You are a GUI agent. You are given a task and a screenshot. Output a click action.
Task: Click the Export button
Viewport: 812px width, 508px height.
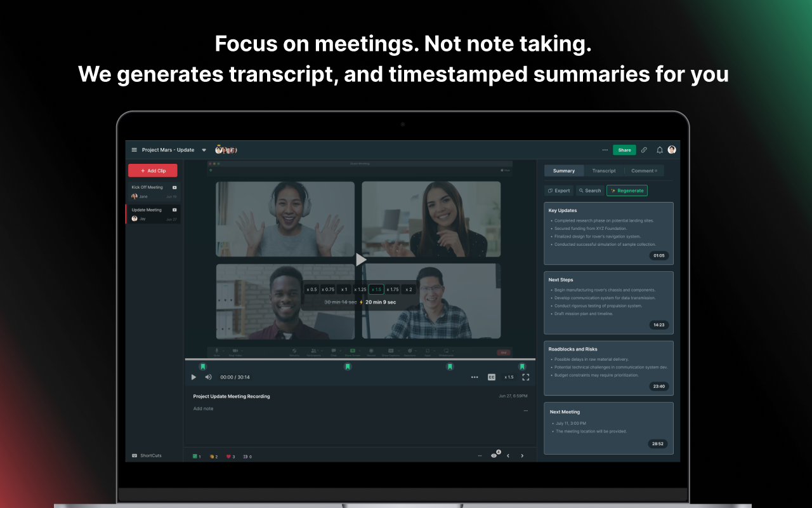(x=559, y=190)
